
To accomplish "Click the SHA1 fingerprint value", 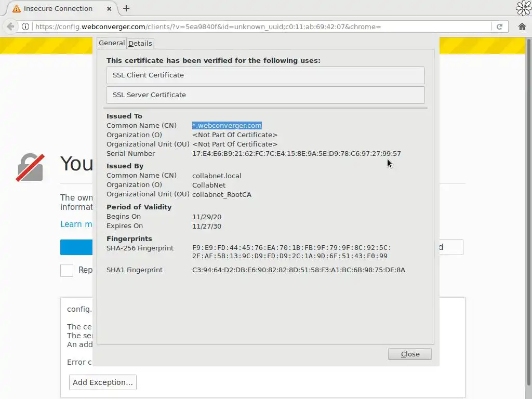I will (299, 270).
